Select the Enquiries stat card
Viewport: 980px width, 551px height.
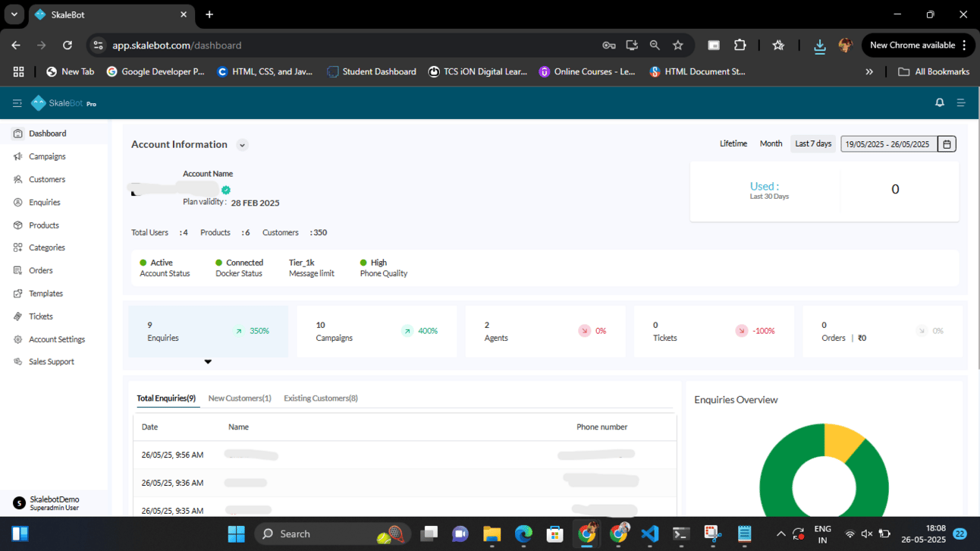(209, 332)
